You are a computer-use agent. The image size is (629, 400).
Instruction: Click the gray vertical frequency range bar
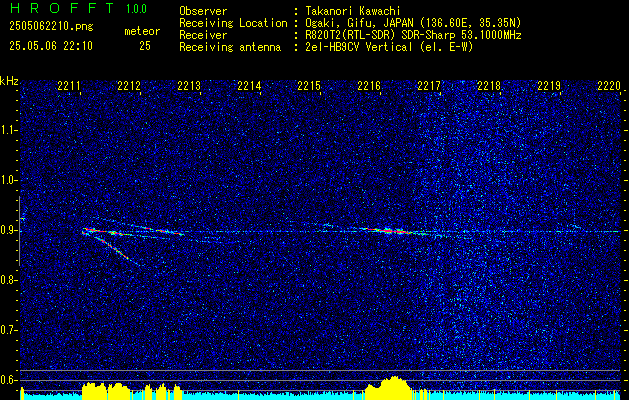(x=20, y=231)
